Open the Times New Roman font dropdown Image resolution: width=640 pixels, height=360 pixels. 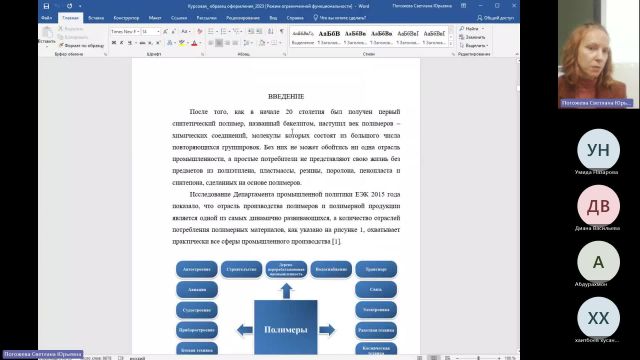tap(125, 31)
